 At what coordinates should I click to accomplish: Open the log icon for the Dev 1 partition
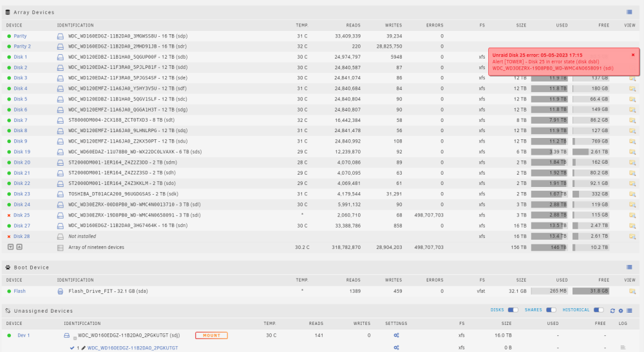(x=623, y=348)
